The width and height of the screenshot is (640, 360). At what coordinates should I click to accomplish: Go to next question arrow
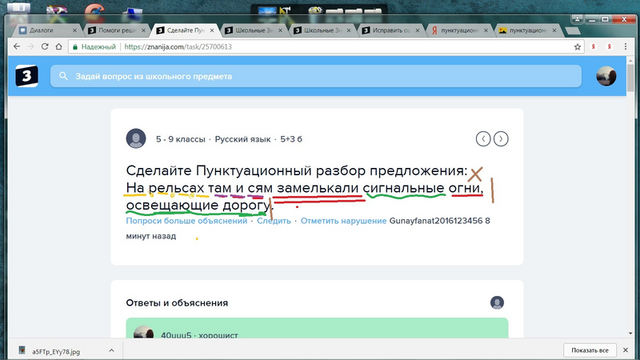[501, 139]
